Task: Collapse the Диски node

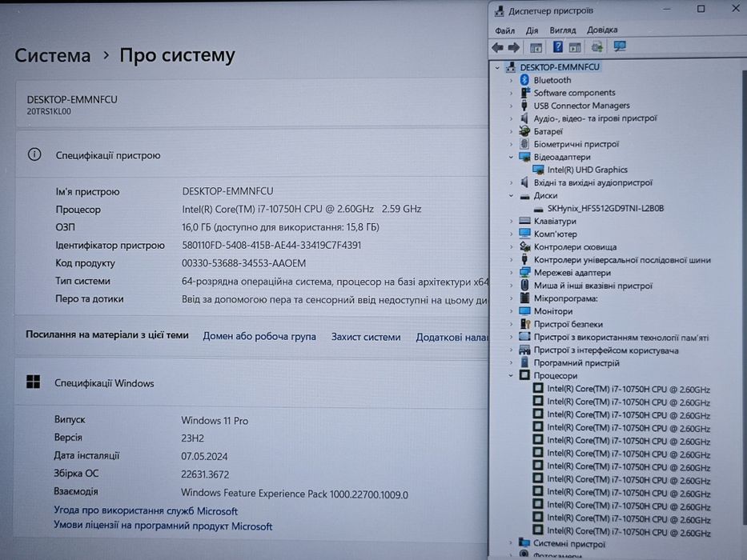Action: [x=511, y=195]
